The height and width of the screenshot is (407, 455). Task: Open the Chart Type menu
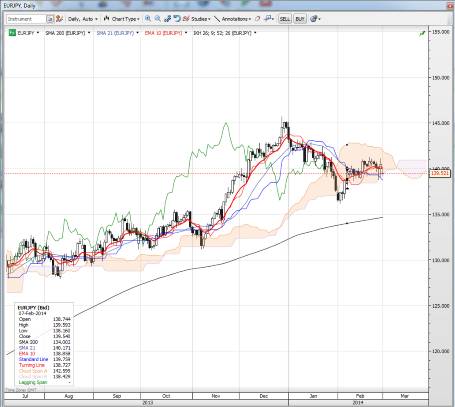click(121, 19)
